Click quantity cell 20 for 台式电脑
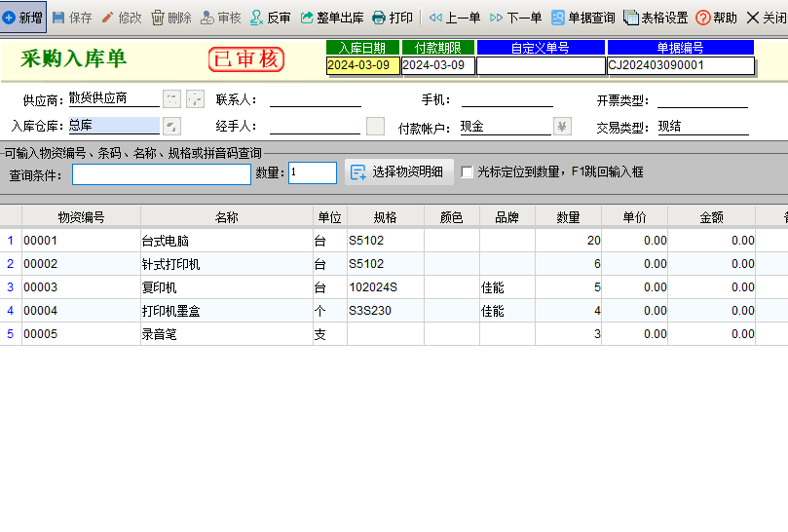This screenshot has width=788, height=532. coord(569,241)
